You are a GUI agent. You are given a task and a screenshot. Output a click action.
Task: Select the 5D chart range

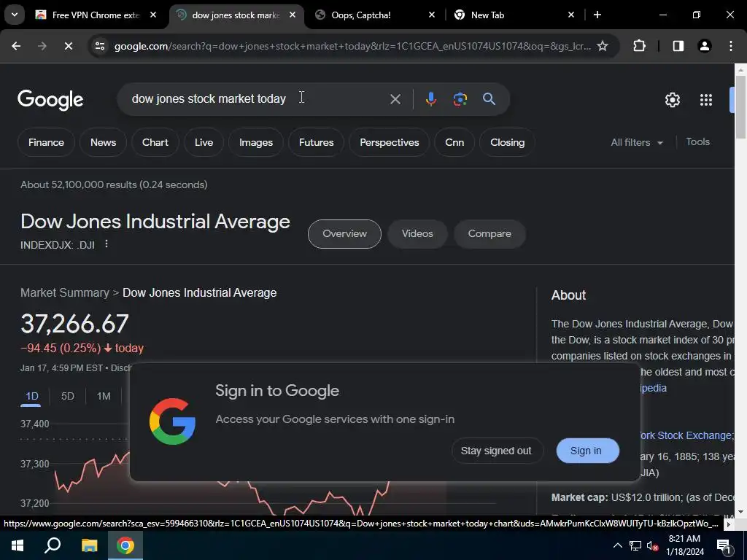68,396
